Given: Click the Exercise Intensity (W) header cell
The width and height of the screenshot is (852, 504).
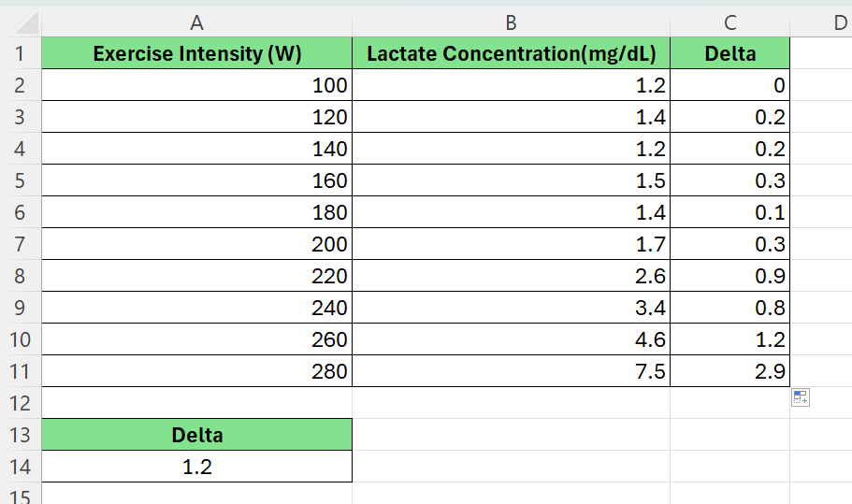Looking at the screenshot, I should tap(196, 54).
